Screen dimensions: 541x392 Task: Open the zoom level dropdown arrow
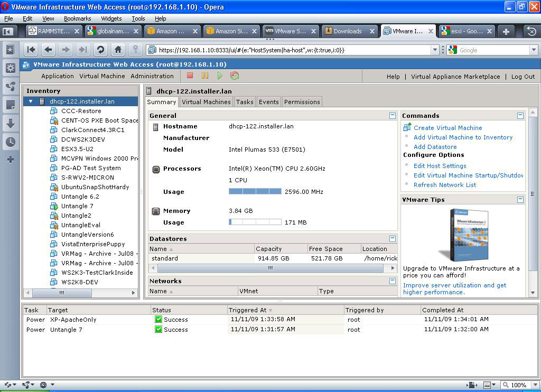point(535,385)
